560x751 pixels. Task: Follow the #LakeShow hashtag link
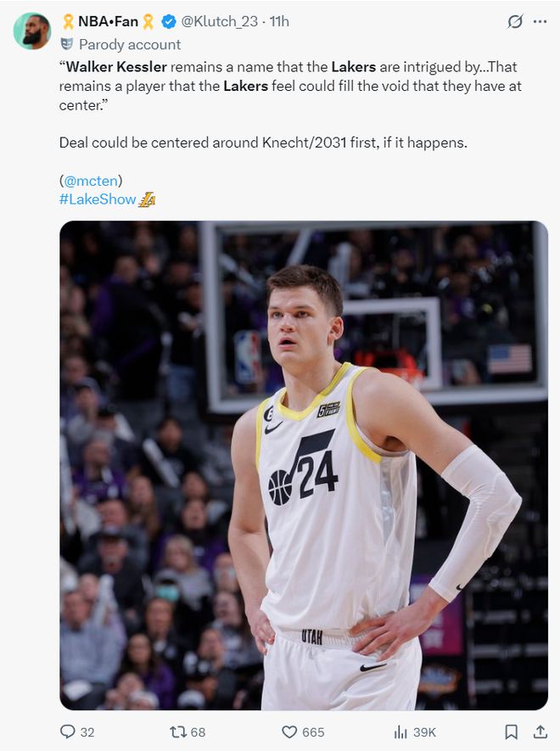pos(98,199)
